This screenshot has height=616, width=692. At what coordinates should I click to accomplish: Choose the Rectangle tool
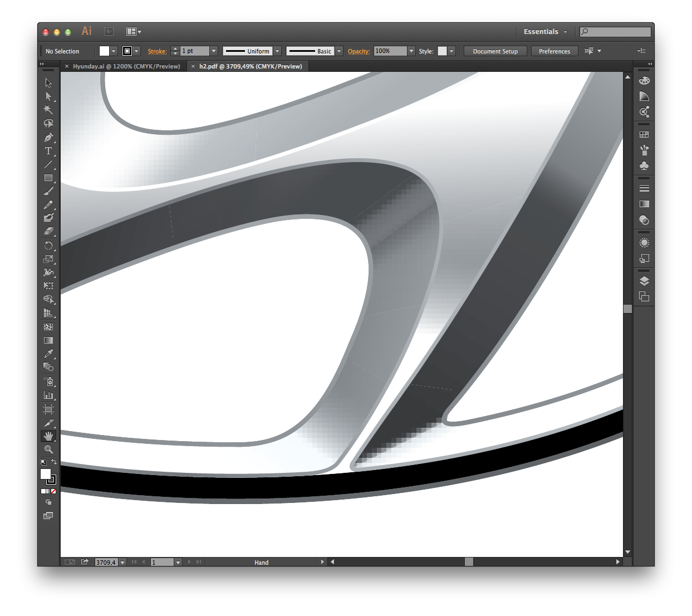pyautogui.click(x=48, y=178)
